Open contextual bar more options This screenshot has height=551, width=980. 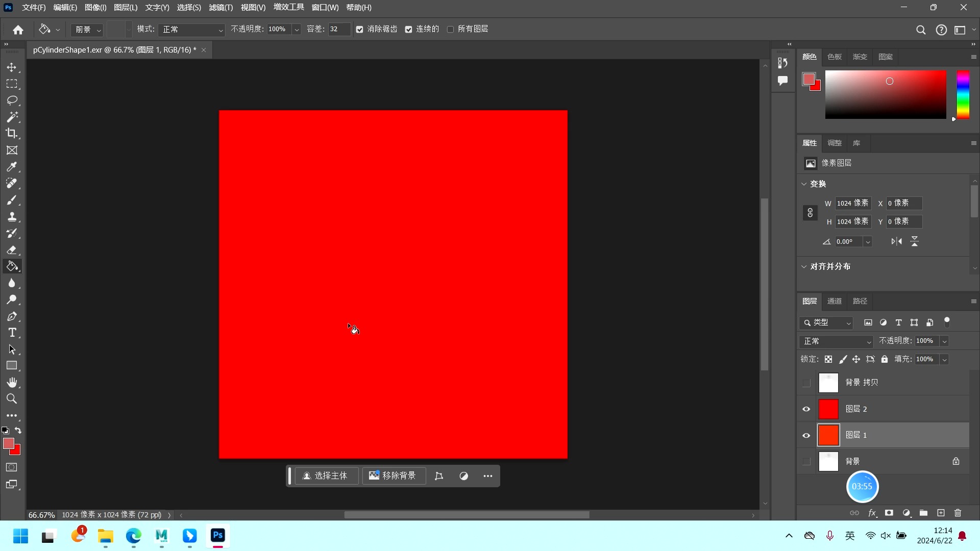tap(488, 476)
